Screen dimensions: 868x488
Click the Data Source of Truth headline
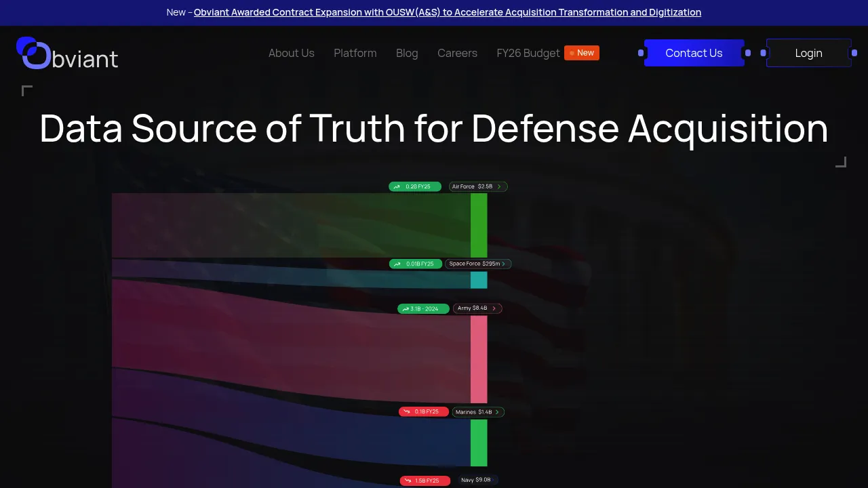click(x=434, y=127)
